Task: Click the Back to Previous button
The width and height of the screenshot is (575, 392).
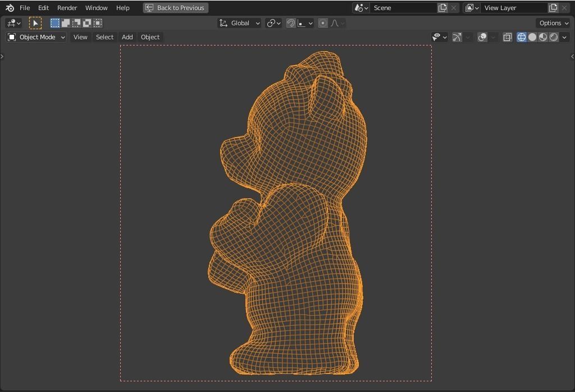Action: click(176, 8)
